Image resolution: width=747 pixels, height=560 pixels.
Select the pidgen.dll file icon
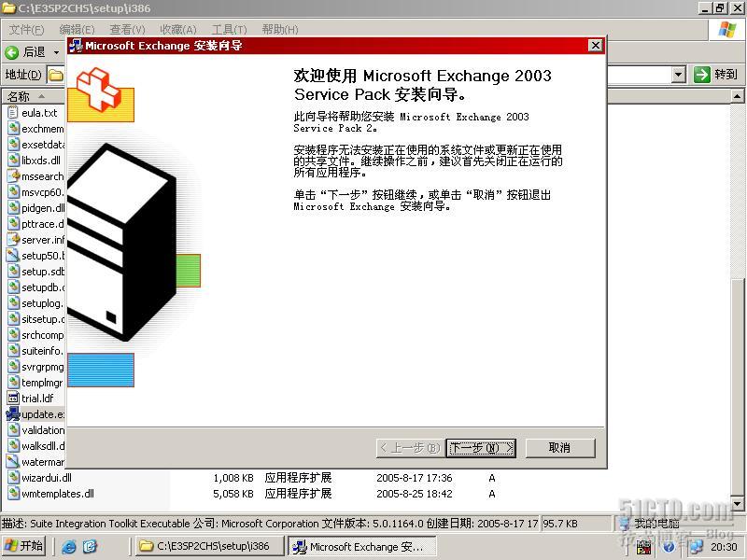click(13, 208)
